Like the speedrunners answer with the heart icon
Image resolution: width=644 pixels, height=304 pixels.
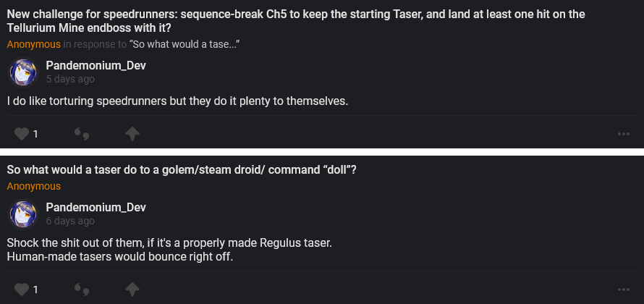click(22, 134)
